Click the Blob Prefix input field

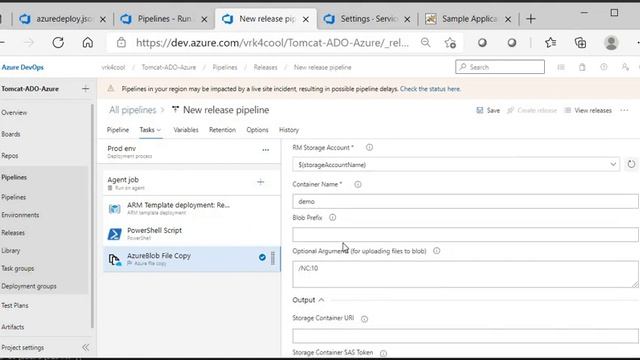(465, 235)
